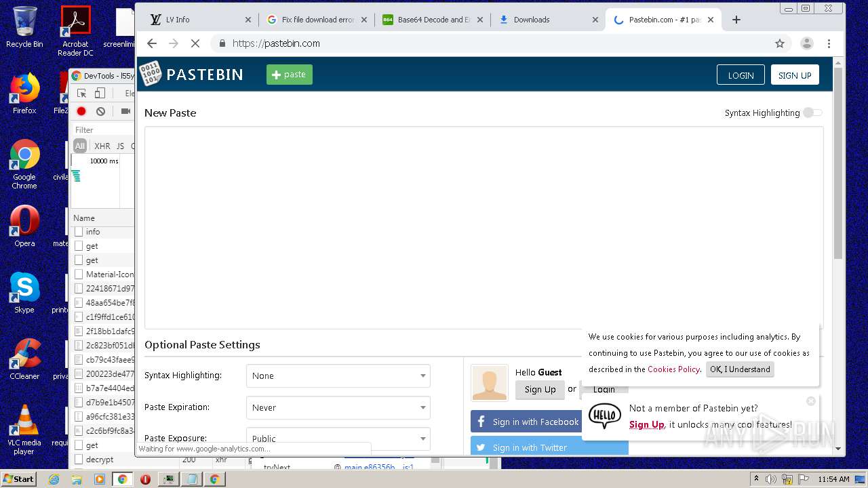Toggle DevTools device toolbar icon
Viewport: 868px width, 488px height.
point(100,94)
